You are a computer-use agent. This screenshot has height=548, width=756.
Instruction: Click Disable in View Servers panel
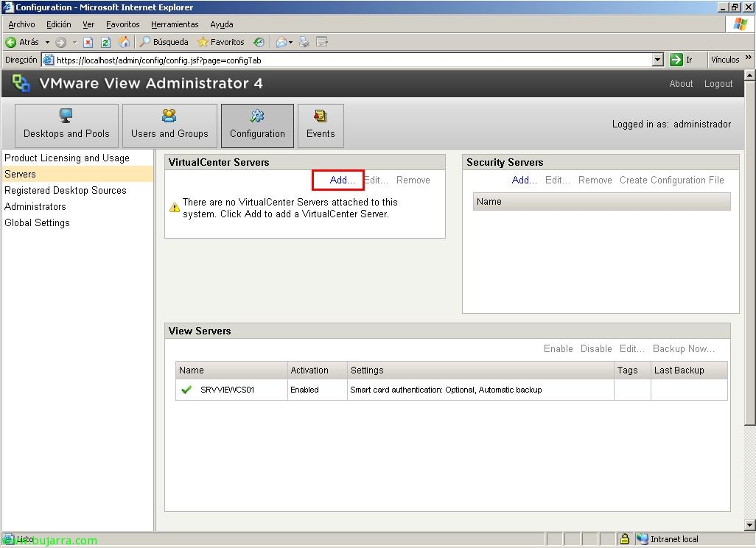596,348
